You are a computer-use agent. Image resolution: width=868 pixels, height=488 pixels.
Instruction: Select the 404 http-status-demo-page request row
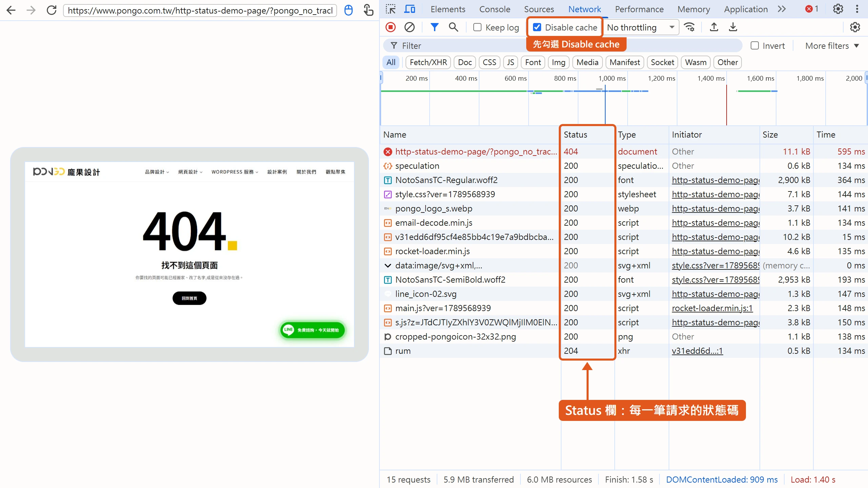pos(623,151)
